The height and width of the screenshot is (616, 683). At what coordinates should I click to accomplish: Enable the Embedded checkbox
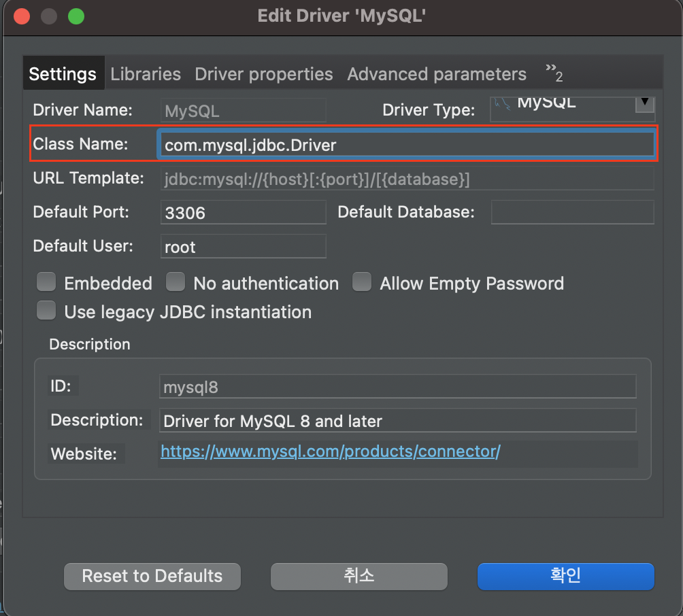point(46,281)
